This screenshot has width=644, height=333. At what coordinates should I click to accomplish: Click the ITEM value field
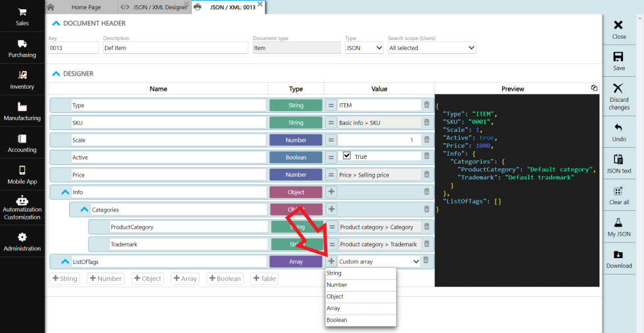[380, 105]
